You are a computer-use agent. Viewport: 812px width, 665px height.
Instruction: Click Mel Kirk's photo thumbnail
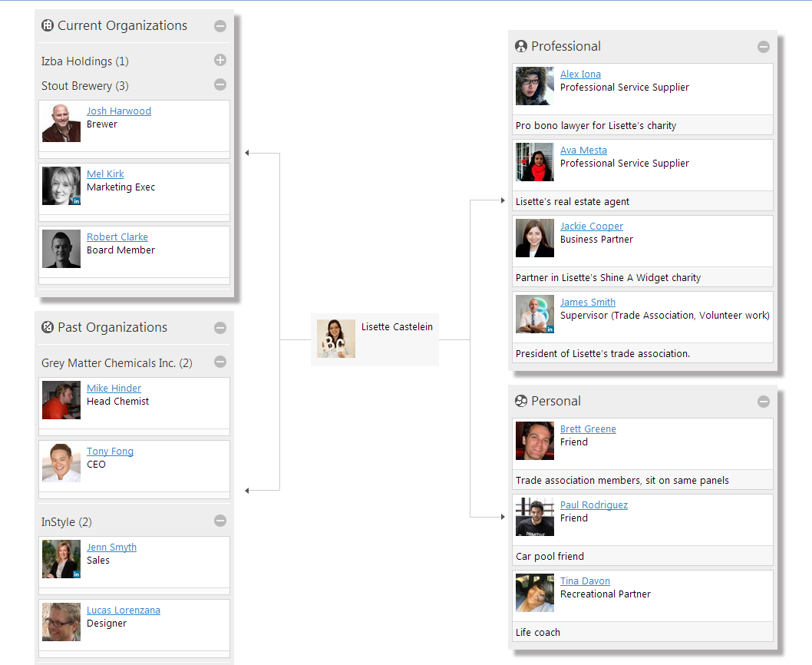point(61,186)
